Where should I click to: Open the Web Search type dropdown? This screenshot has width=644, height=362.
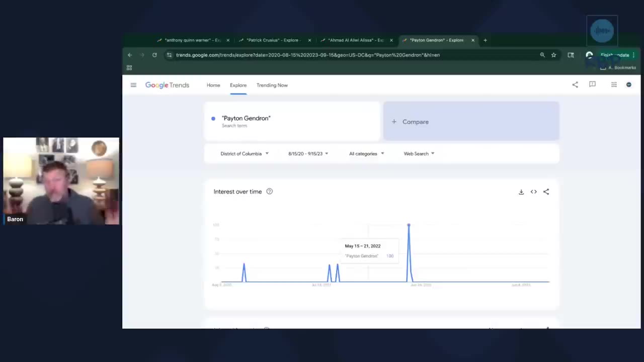tap(419, 153)
